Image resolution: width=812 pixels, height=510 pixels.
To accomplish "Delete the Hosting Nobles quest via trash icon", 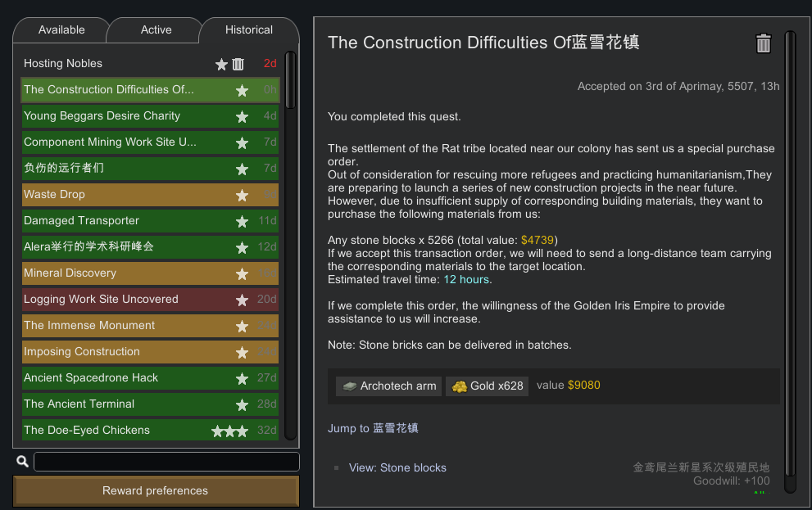I will (x=238, y=64).
